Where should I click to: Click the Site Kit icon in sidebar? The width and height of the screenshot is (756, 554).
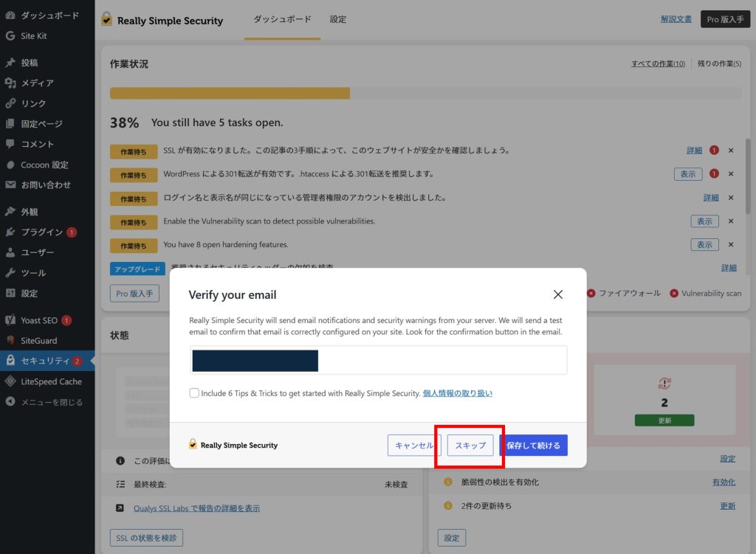click(10, 35)
